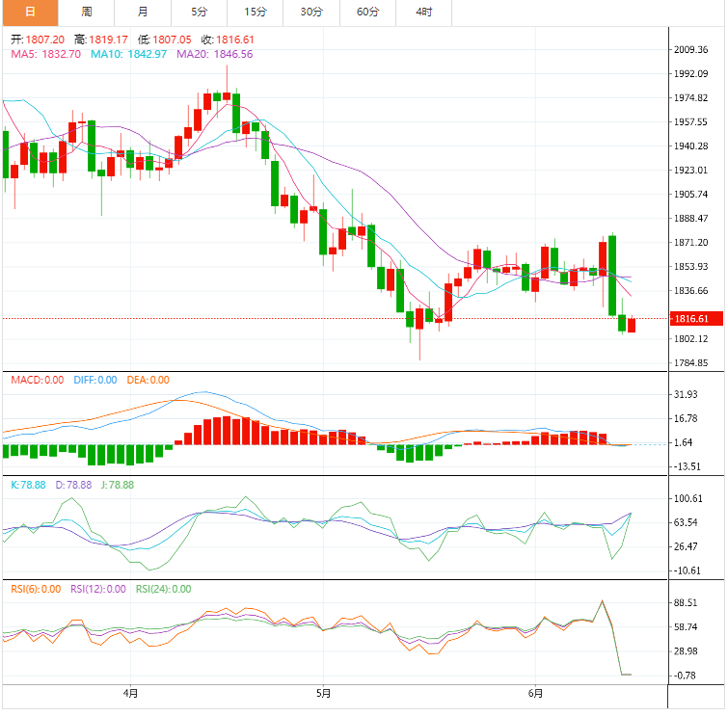Select the 日 daily timeframe tab

point(30,13)
